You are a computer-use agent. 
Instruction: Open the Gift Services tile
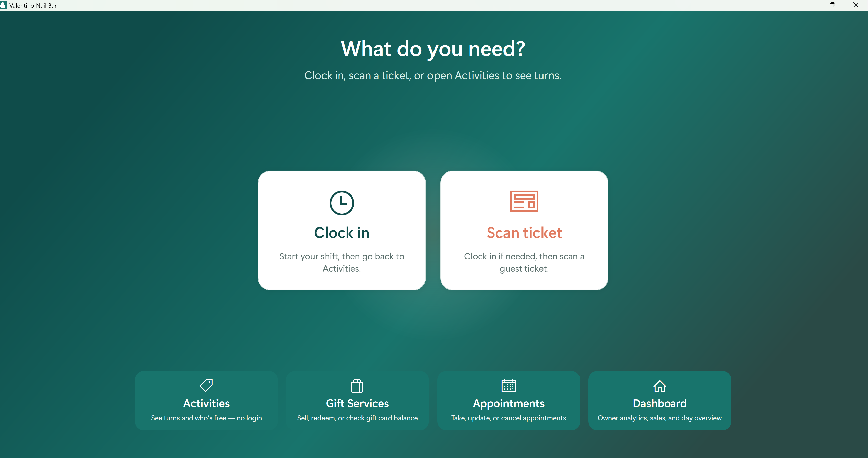pos(357,400)
